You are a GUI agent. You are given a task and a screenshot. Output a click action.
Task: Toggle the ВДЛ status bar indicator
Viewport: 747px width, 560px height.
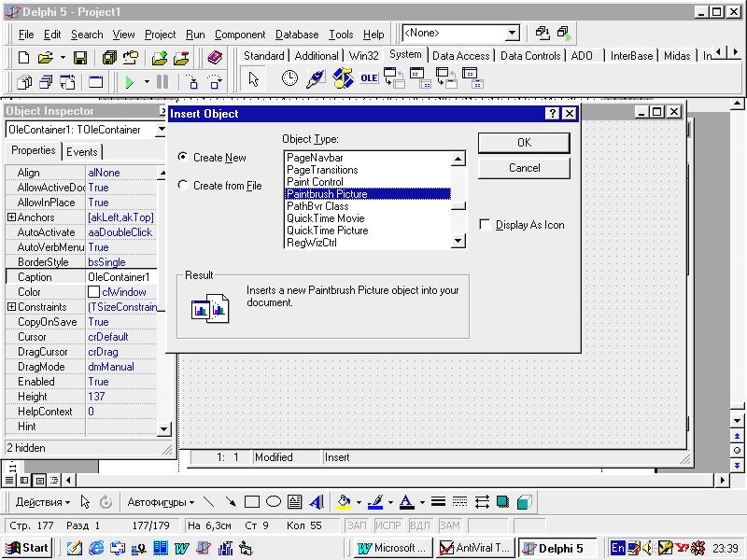419,525
